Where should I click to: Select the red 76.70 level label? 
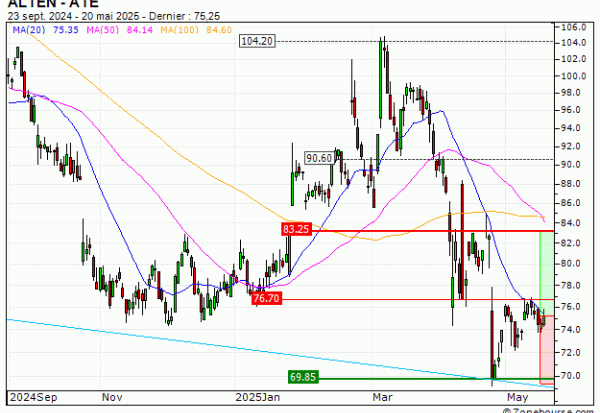point(266,298)
